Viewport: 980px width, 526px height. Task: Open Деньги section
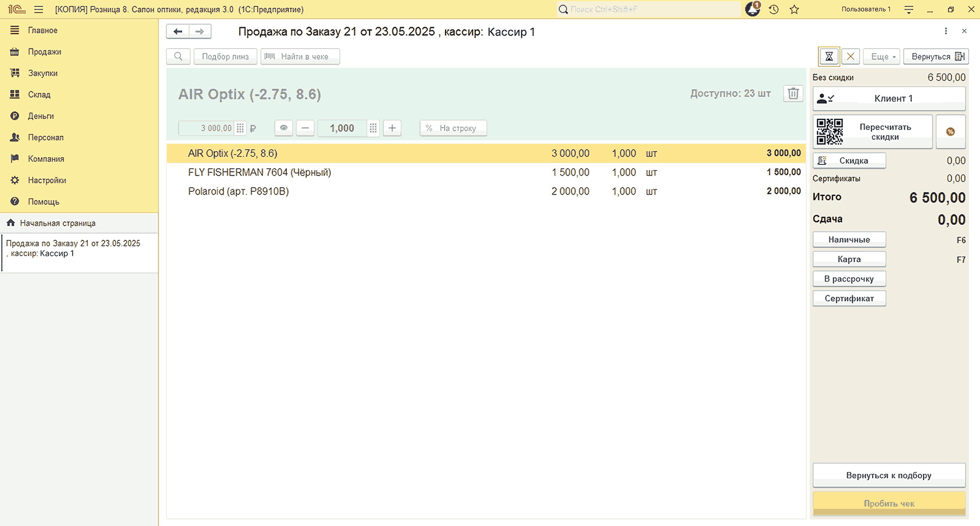pyautogui.click(x=41, y=116)
